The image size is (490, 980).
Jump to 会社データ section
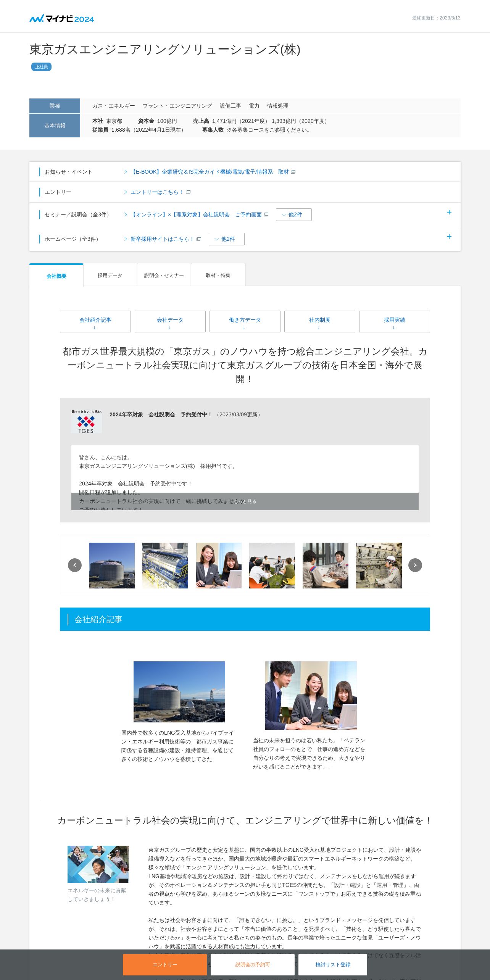[170, 321]
